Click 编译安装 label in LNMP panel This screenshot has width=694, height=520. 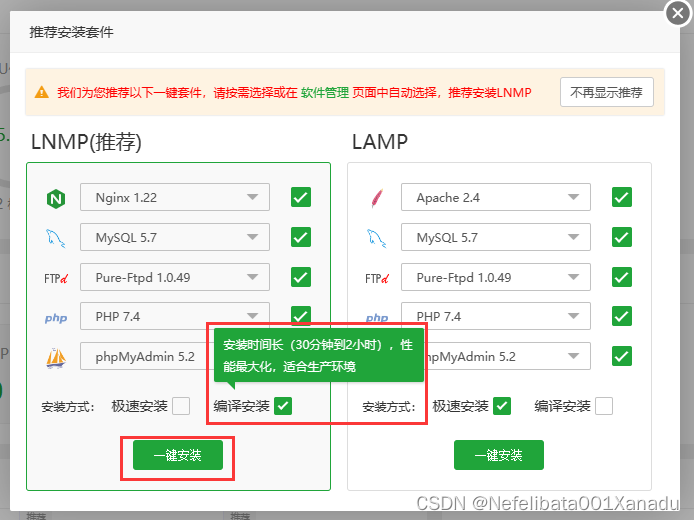coord(241,406)
